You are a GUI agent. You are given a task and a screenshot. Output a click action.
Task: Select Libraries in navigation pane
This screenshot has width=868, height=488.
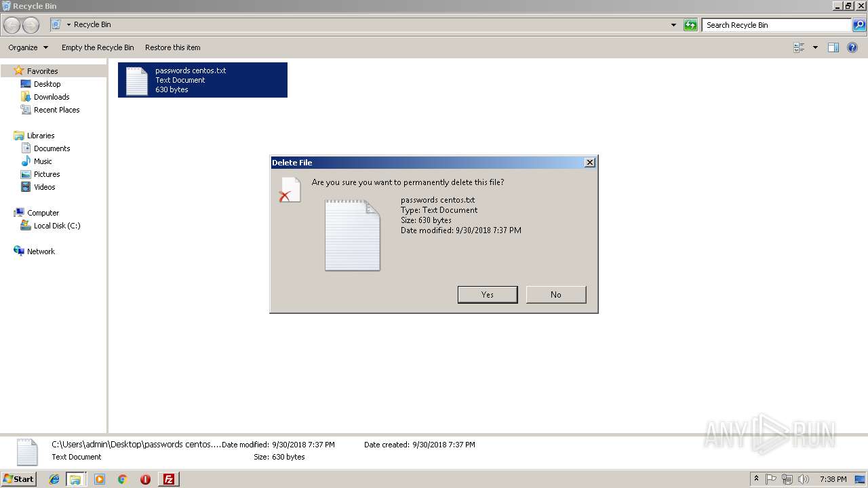tap(41, 136)
